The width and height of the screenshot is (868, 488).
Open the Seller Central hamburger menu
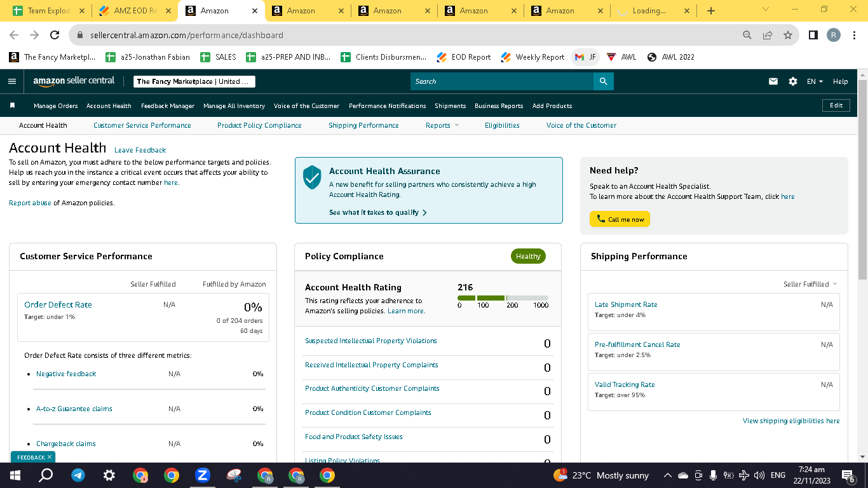point(11,81)
